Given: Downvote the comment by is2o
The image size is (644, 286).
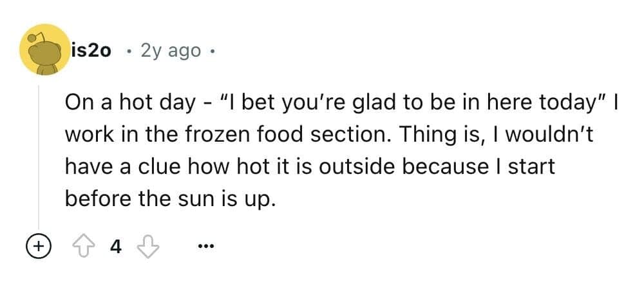Looking at the screenshot, I should (x=148, y=246).
